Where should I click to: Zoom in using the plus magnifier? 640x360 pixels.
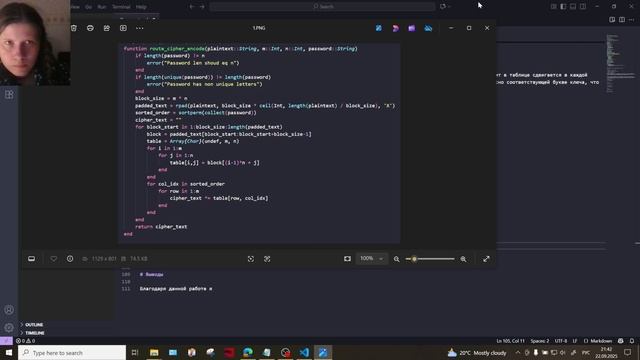(x=463, y=259)
